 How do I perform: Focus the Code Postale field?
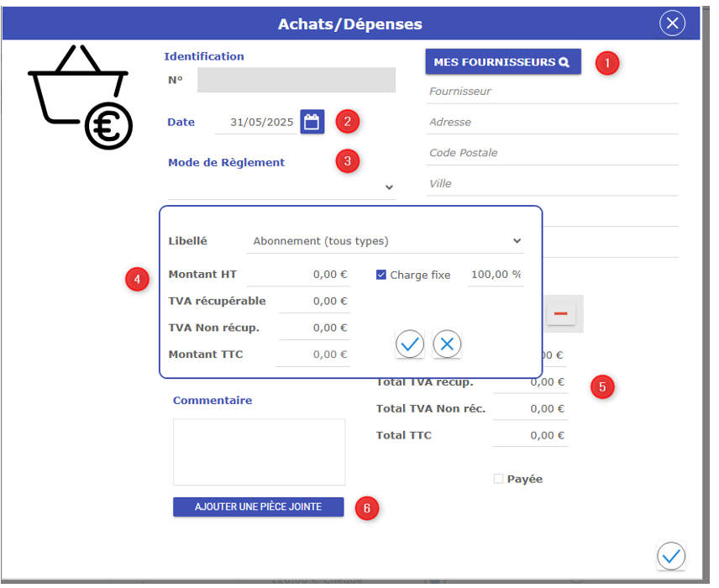(551, 154)
